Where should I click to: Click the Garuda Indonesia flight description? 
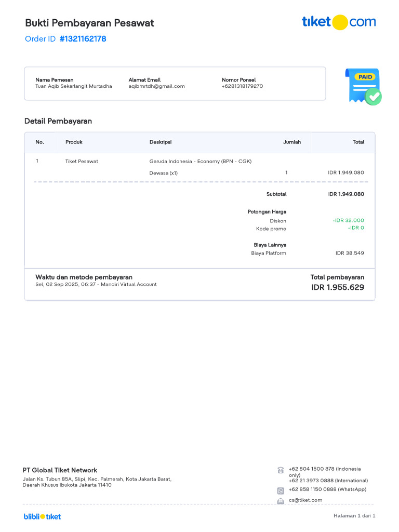click(200, 161)
